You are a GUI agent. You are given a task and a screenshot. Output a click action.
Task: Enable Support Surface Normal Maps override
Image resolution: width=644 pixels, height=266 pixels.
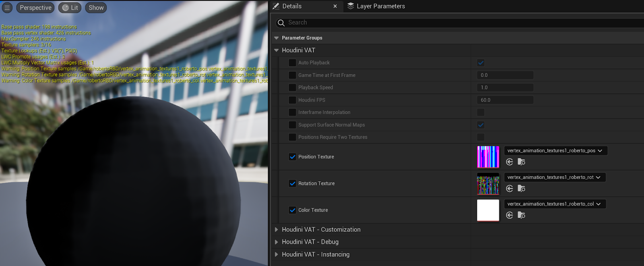(293, 125)
